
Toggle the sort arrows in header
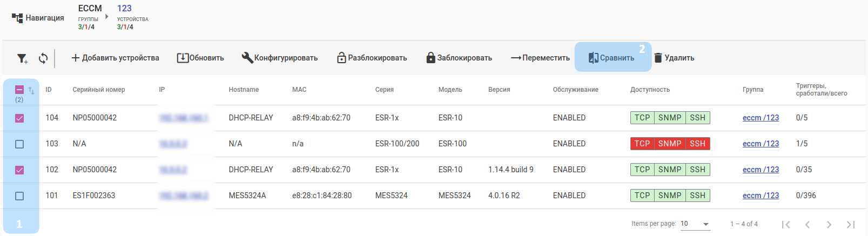click(31, 91)
